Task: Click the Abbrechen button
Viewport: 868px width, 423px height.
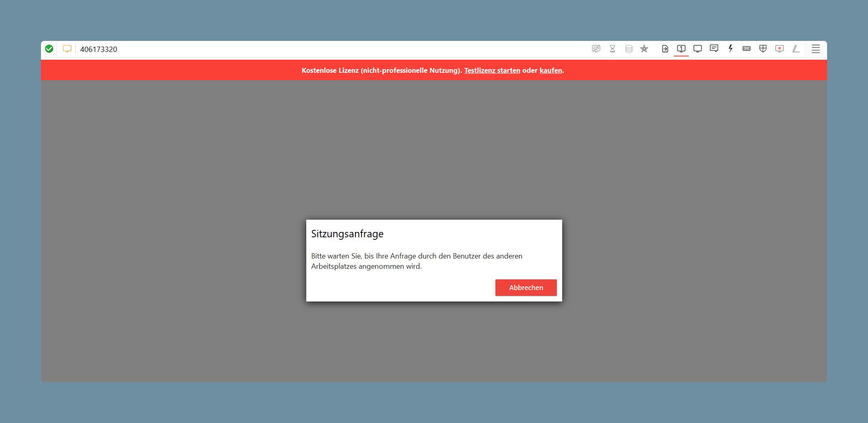Action: 526,288
